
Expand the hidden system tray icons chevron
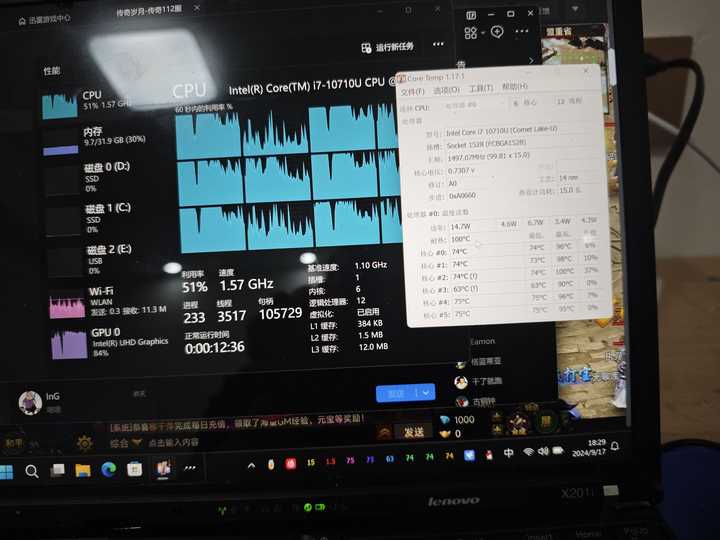pos(251,466)
